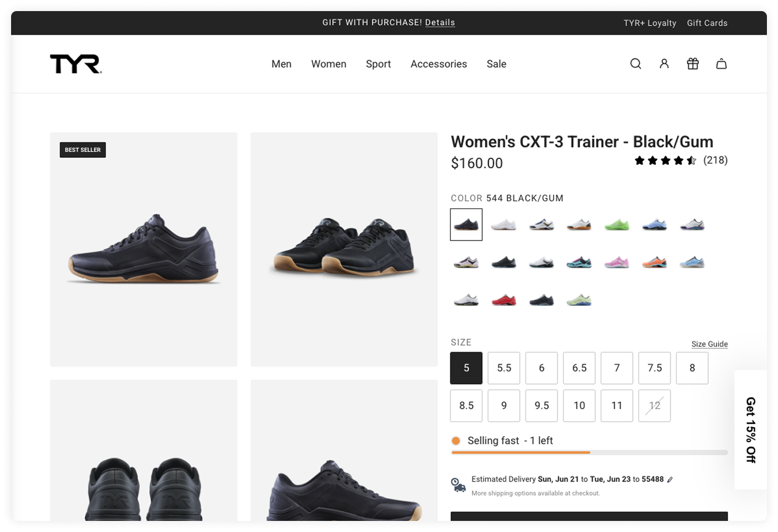Follow the Details link in promo banner
This screenshot has height=532, width=778.
(x=440, y=23)
